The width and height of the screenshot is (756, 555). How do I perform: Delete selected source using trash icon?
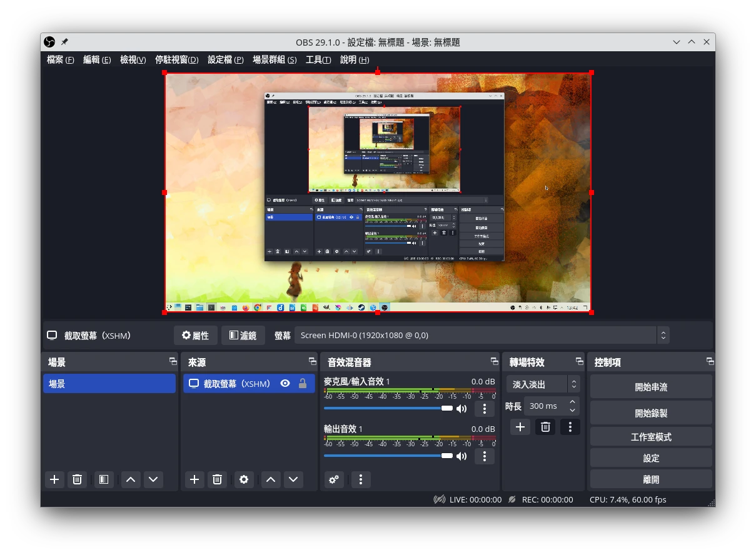click(x=217, y=479)
